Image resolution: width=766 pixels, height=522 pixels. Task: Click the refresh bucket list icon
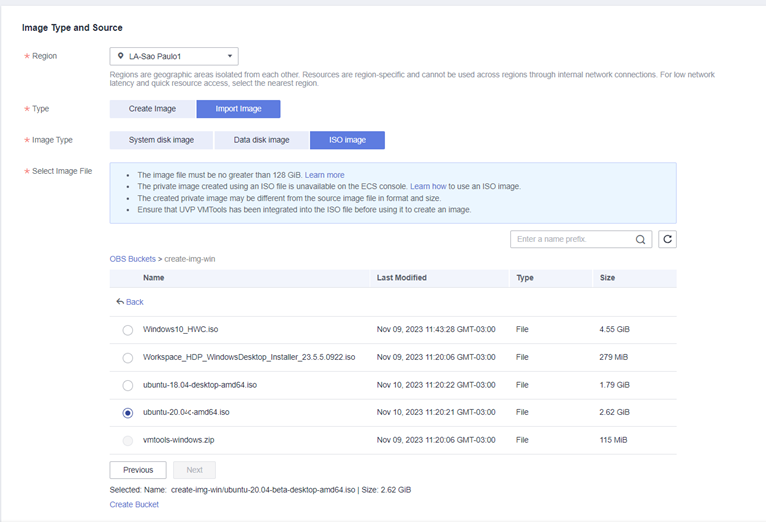tap(667, 240)
